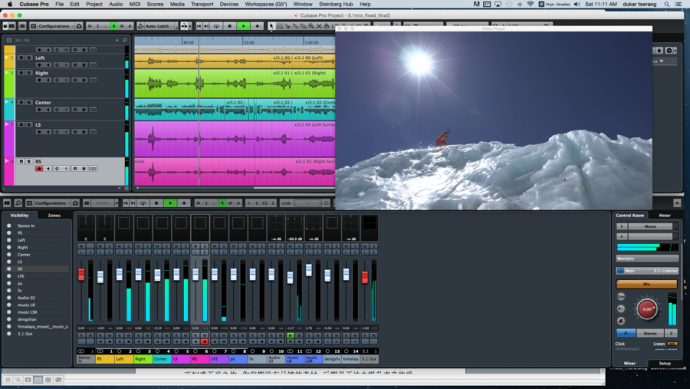The height and width of the screenshot is (389, 690).
Task: Go to previous marker in project toolbar
Action: (199, 26)
